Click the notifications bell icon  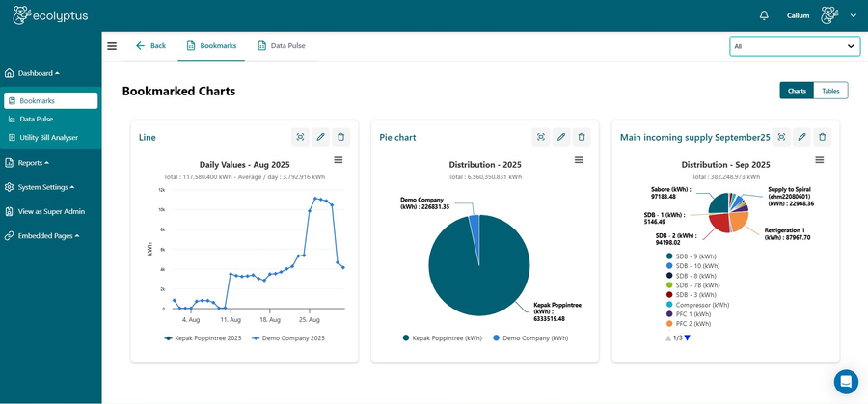coord(764,15)
